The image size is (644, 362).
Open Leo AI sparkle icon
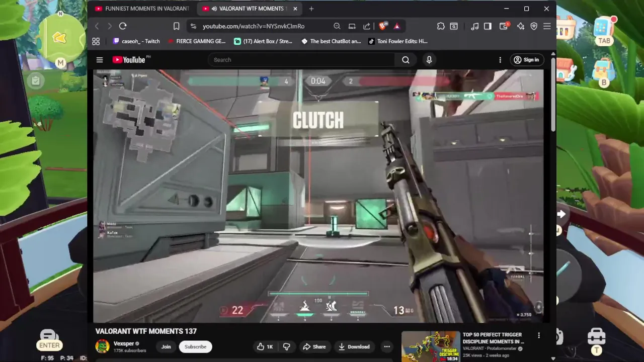point(520,26)
